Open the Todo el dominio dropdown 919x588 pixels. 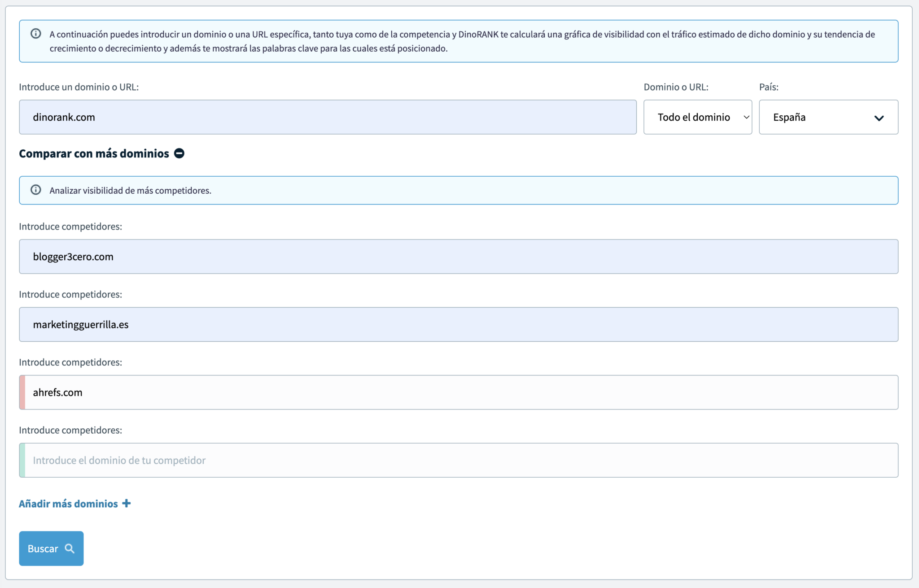pyautogui.click(x=698, y=117)
